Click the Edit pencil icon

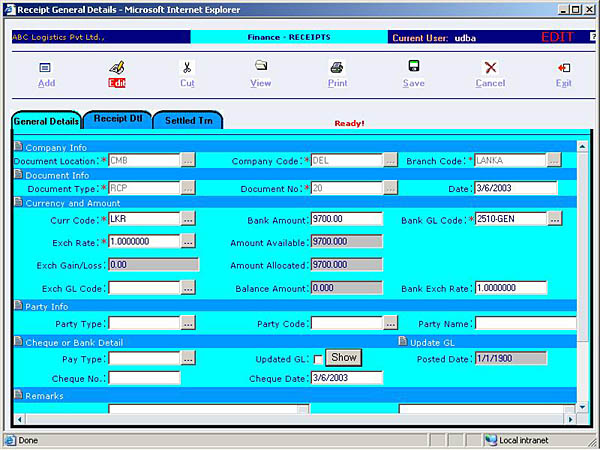point(117,68)
